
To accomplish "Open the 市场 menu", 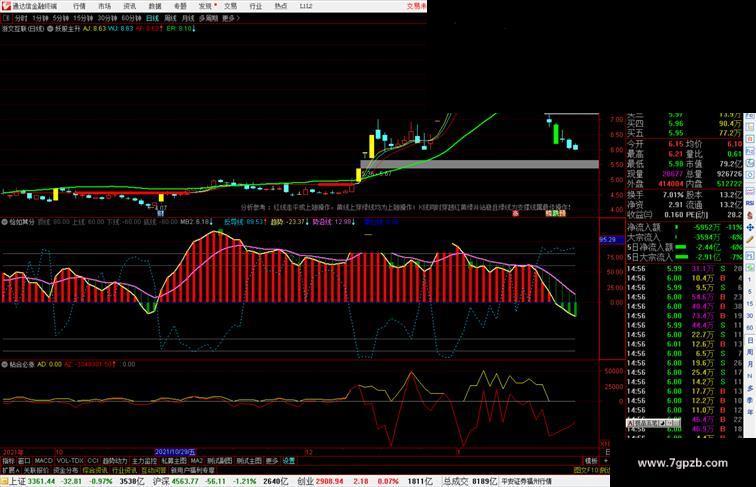I will [104, 6].
